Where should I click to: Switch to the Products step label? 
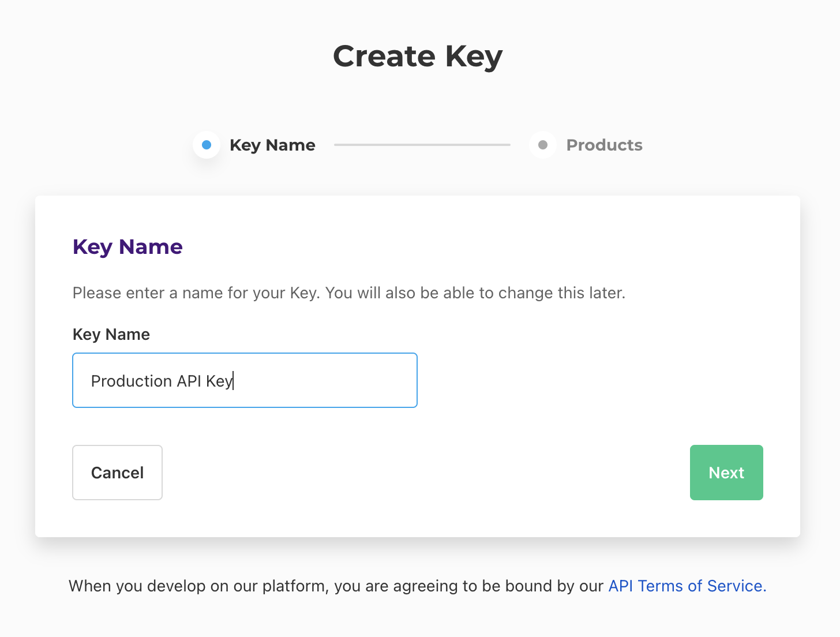(x=604, y=145)
